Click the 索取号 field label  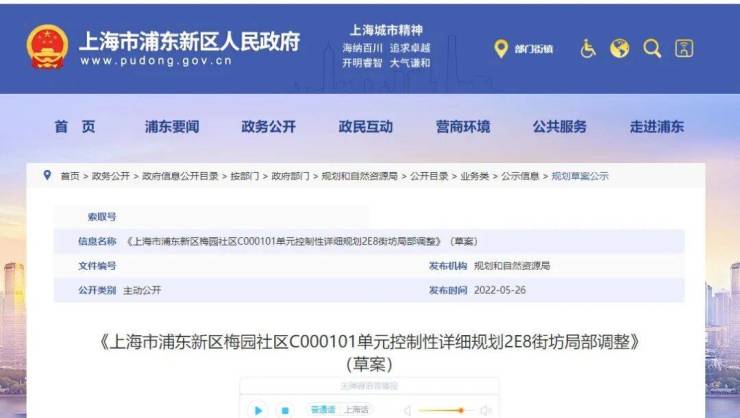[x=101, y=217]
